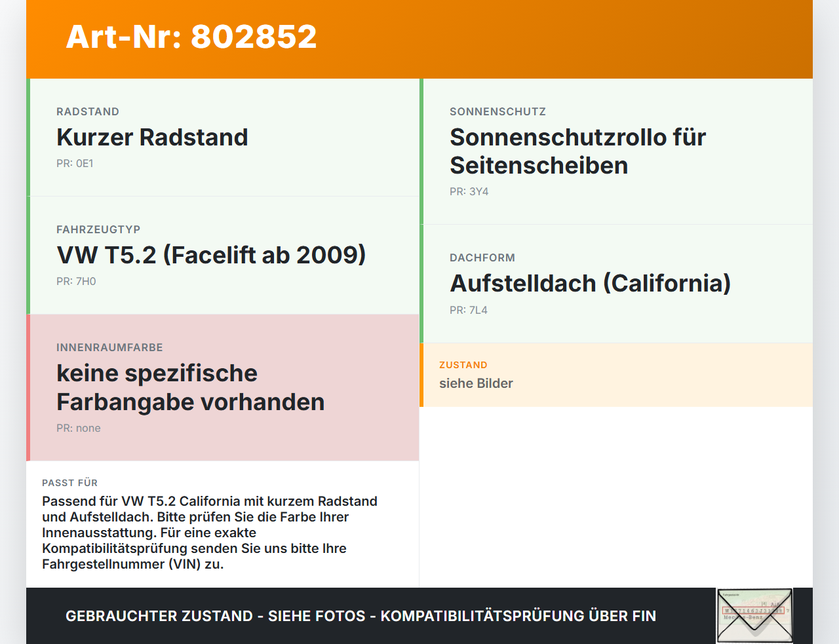Viewport: 839px width, 644px height.
Task: Click the 'PR: 0E1' code
Action: (x=75, y=163)
